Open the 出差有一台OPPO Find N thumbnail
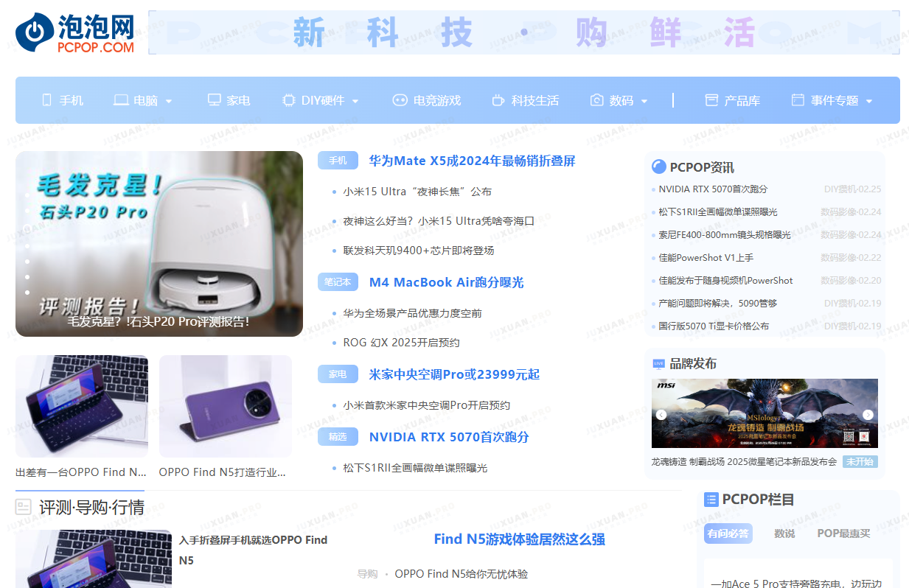The height and width of the screenshot is (588, 909). click(x=82, y=407)
